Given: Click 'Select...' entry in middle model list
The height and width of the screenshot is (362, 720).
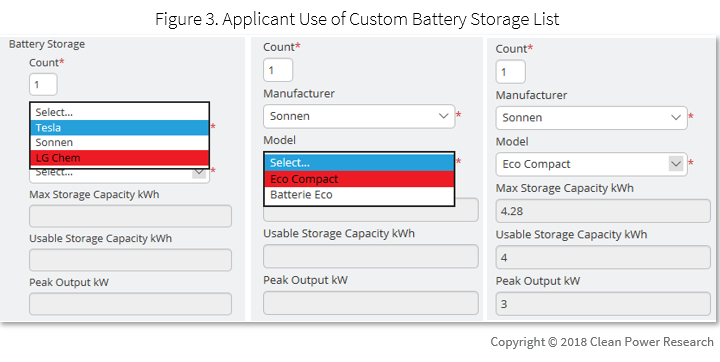Looking at the screenshot, I should pos(359,163).
